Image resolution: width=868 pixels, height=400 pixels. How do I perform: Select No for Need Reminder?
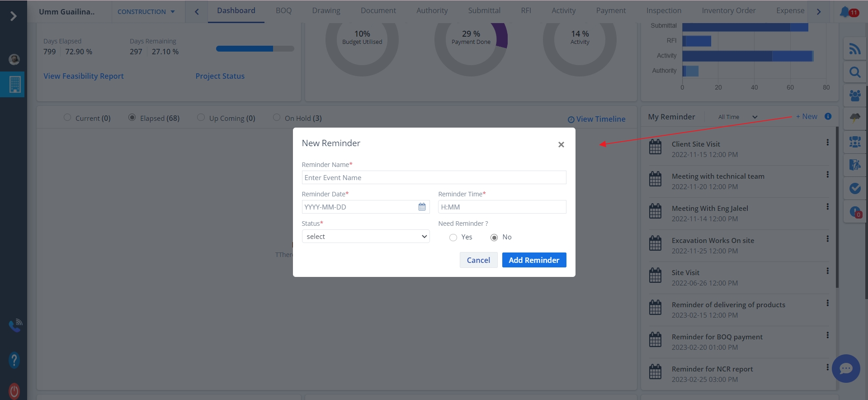point(494,238)
